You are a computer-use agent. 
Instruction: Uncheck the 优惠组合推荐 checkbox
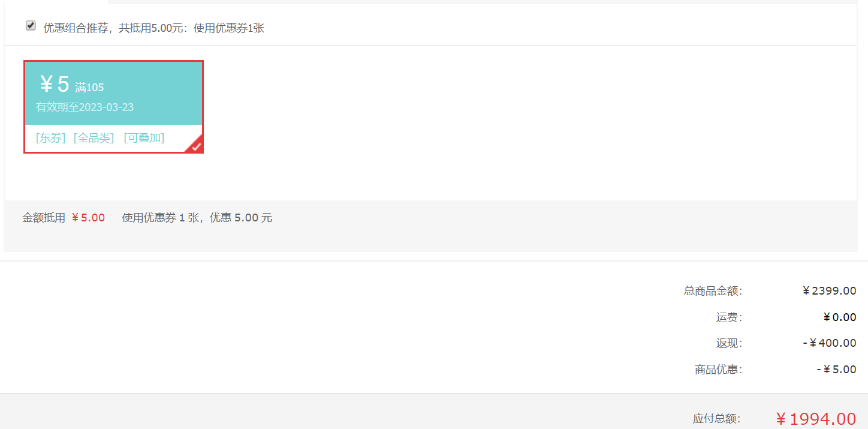31,26
